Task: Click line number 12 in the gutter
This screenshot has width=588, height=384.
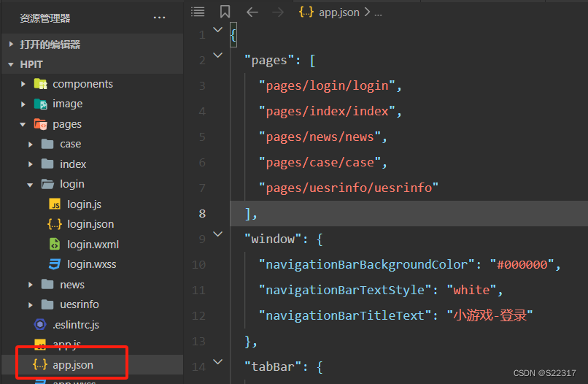Action: [x=198, y=315]
